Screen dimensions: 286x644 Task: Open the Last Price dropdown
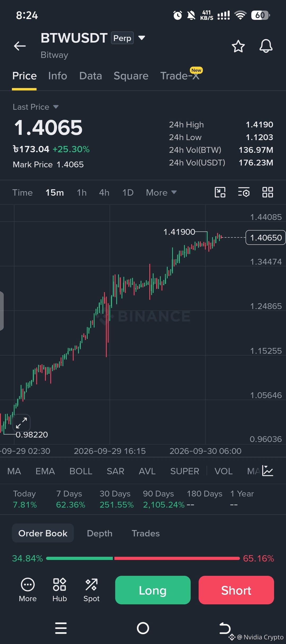[x=35, y=107]
